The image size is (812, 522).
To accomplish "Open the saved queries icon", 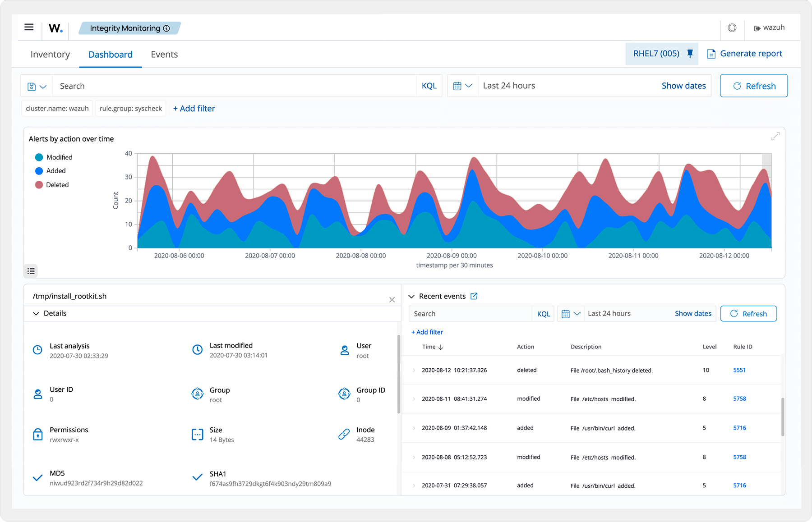I will tap(36, 86).
